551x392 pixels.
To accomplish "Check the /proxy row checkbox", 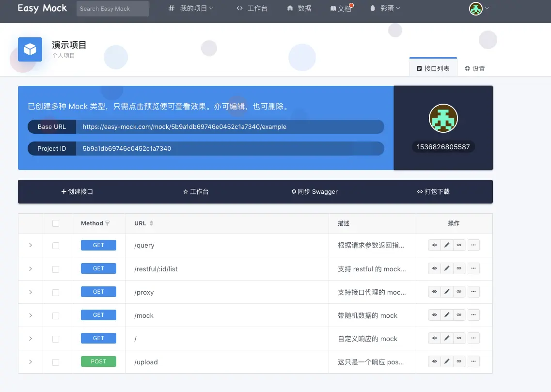I will click(56, 292).
